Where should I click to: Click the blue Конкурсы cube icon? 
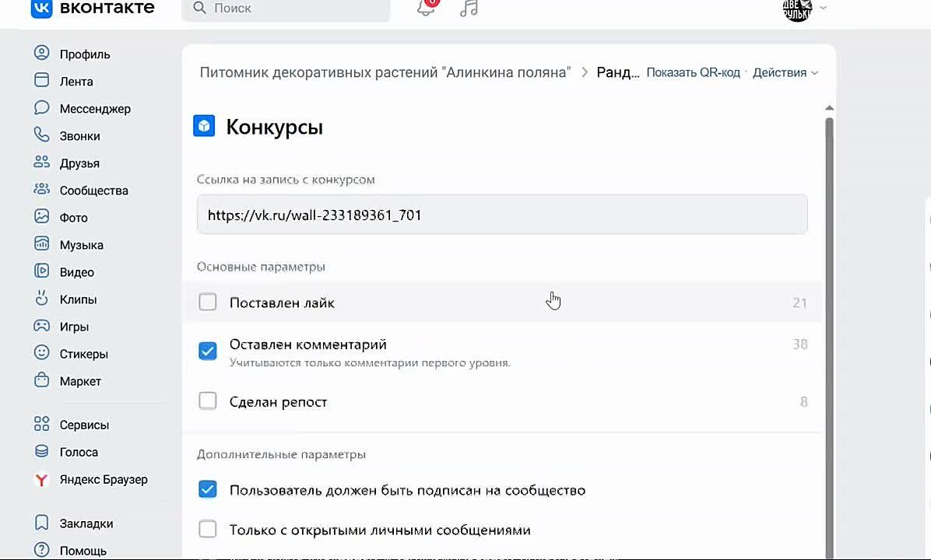[x=204, y=126]
